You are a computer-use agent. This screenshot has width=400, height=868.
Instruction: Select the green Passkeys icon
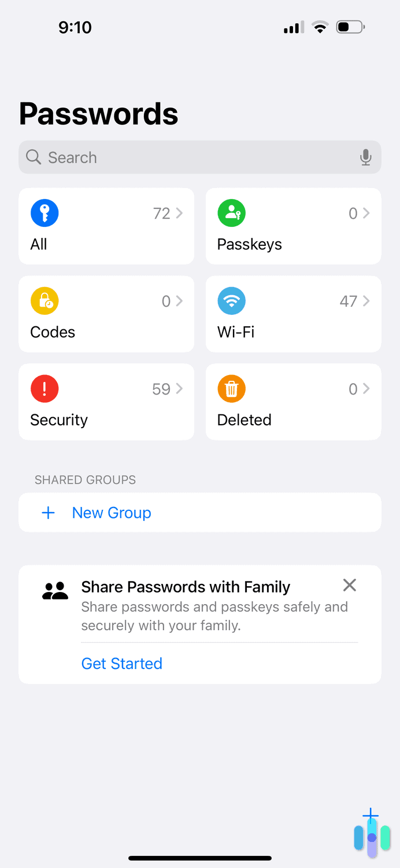click(x=231, y=213)
